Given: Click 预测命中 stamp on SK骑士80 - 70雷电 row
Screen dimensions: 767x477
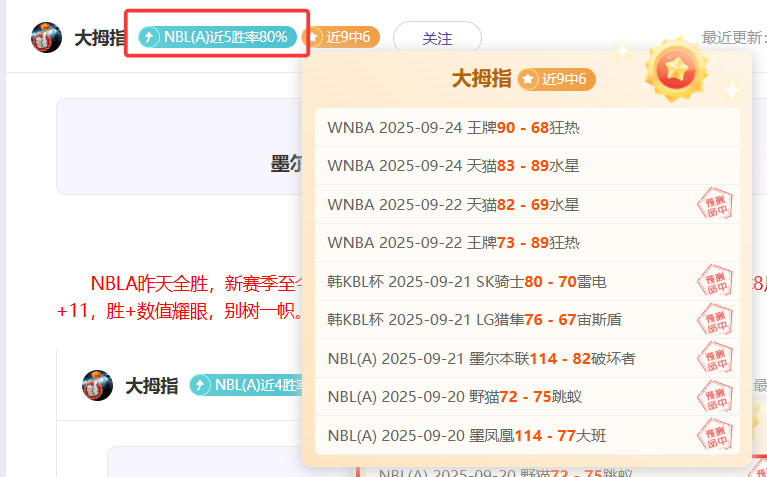Looking at the screenshot, I should (x=715, y=281).
